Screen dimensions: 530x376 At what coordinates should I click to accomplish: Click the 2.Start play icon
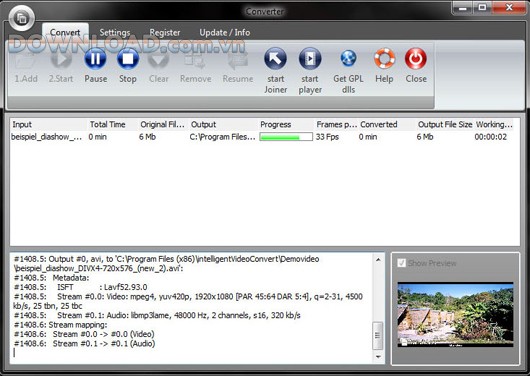point(61,59)
